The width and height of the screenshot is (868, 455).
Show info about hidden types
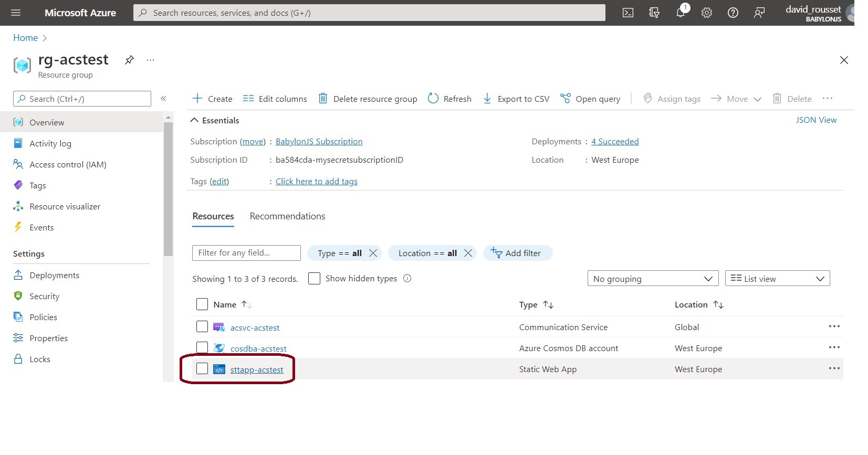pos(407,279)
